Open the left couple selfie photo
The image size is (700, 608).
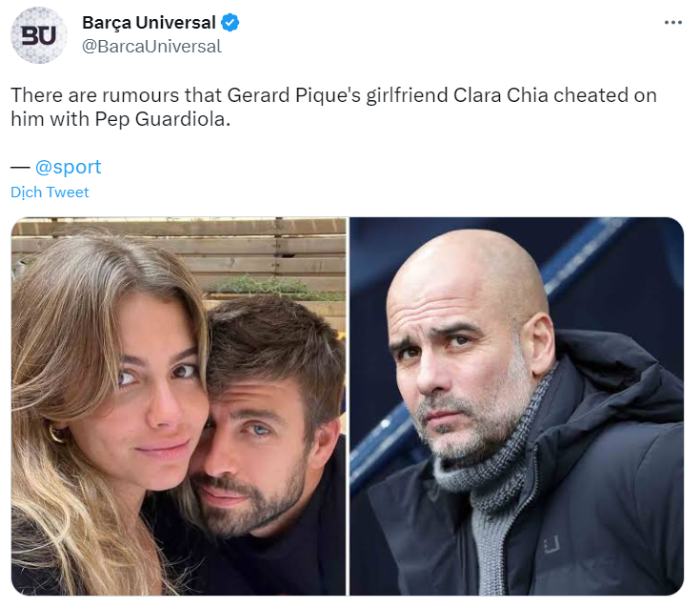tap(179, 406)
